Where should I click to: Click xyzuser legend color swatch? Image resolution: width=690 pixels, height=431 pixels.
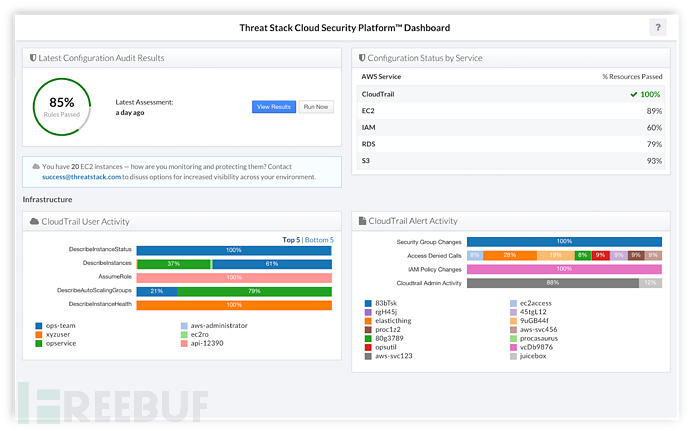click(39, 335)
